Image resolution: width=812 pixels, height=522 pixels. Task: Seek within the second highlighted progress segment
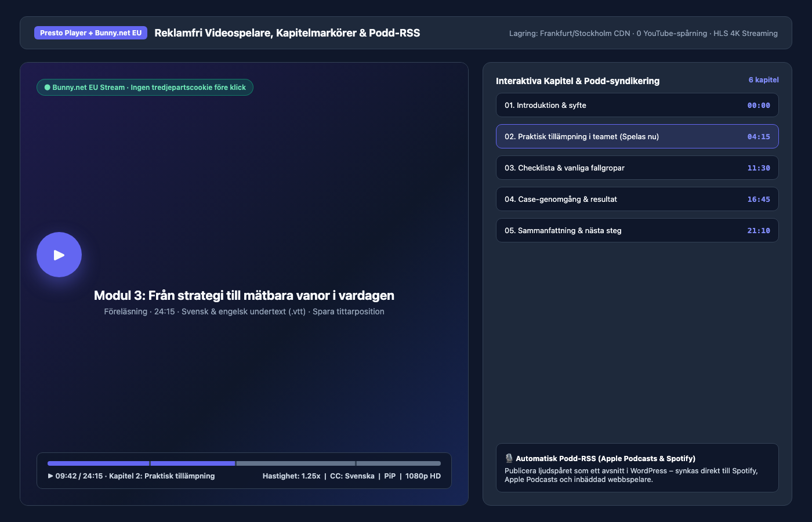(193, 463)
